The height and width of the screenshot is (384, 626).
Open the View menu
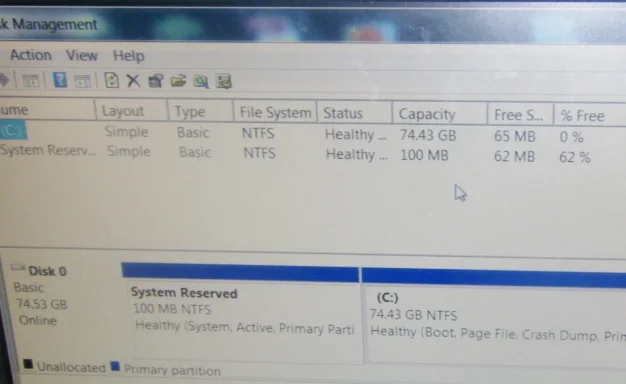pos(82,55)
